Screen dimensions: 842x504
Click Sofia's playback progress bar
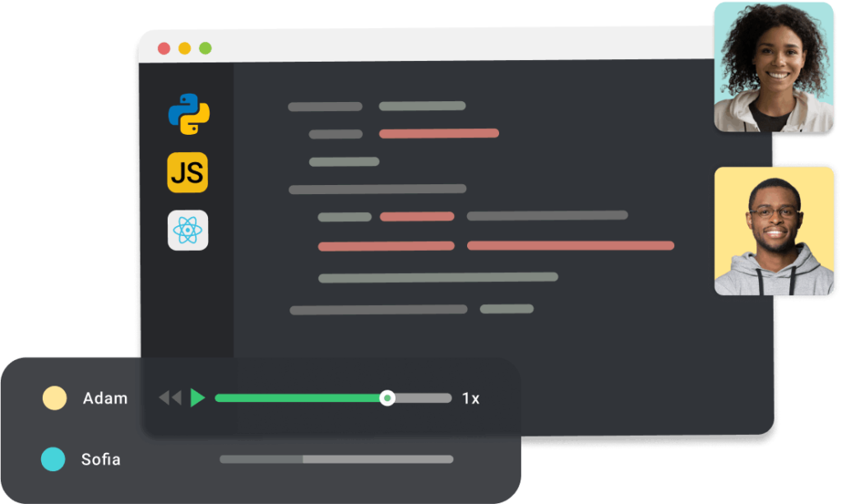pos(335,460)
